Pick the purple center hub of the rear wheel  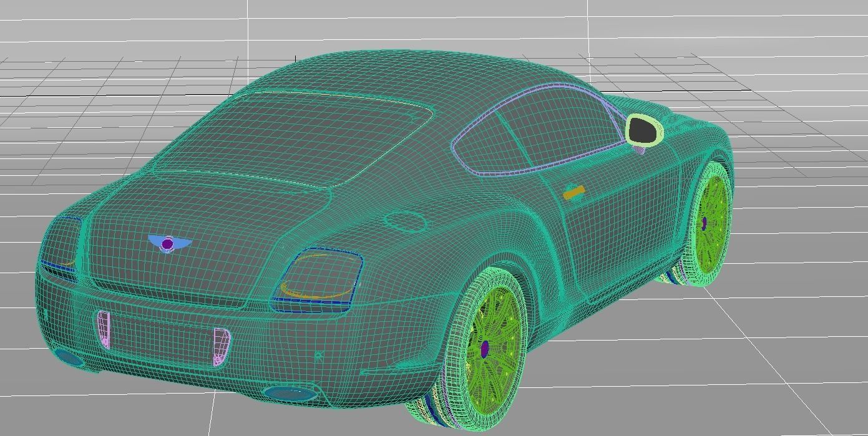tap(485, 349)
